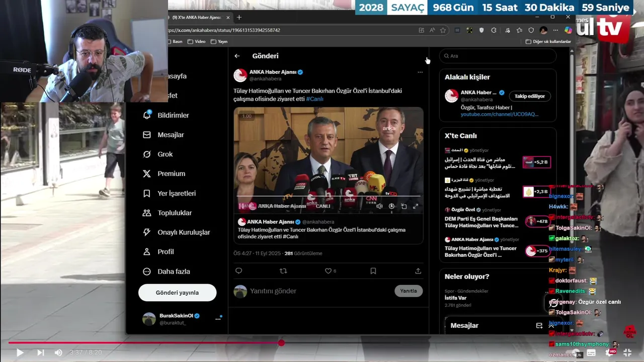
Task: Open Topluluklar communities
Action: [x=168, y=213]
